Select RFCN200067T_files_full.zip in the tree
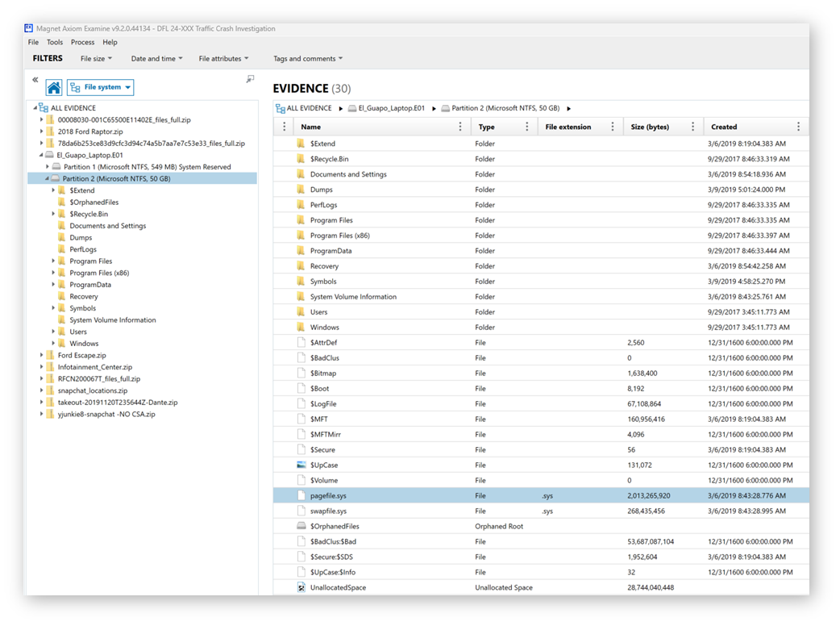The image size is (840, 626). (99, 379)
